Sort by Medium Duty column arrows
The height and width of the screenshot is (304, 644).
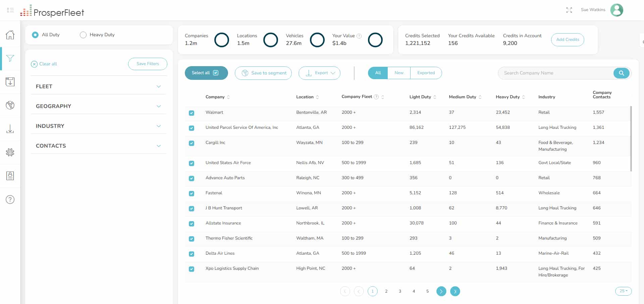click(480, 97)
